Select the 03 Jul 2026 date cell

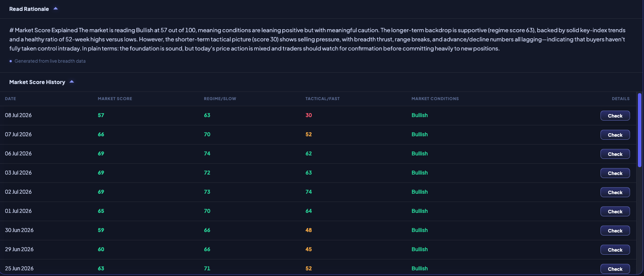pyautogui.click(x=18, y=173)
